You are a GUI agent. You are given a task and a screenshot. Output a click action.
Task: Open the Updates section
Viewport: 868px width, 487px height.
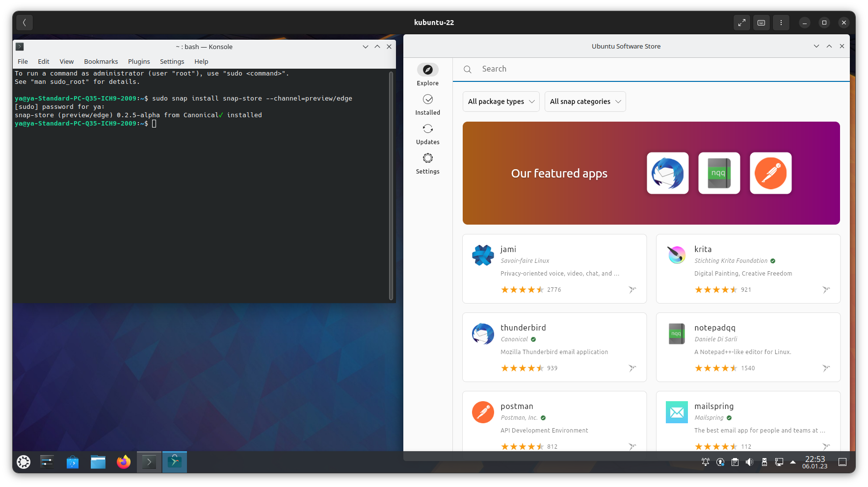(x=427, y=134)
